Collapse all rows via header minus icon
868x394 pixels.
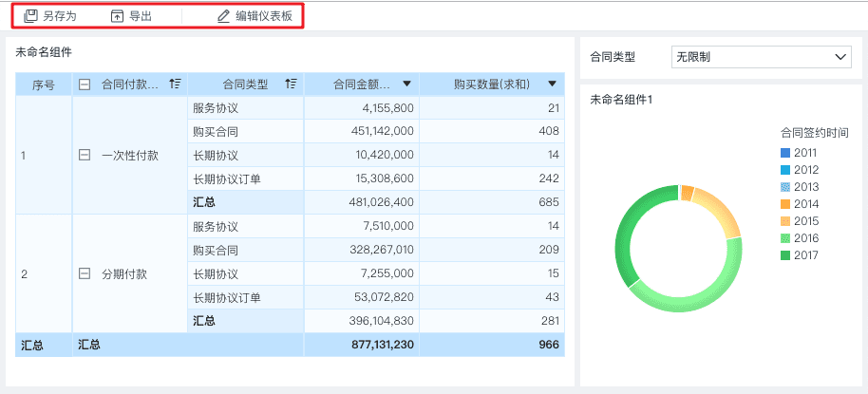[85, 84]
